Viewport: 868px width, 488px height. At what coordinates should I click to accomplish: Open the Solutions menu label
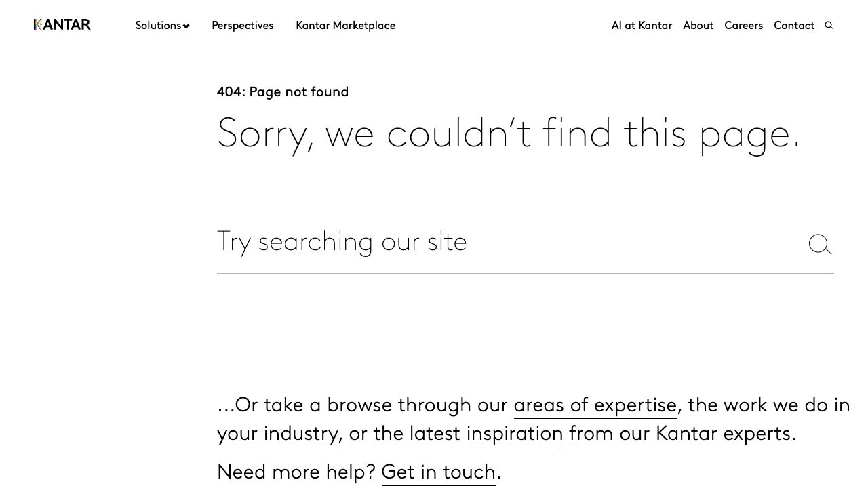158,25
